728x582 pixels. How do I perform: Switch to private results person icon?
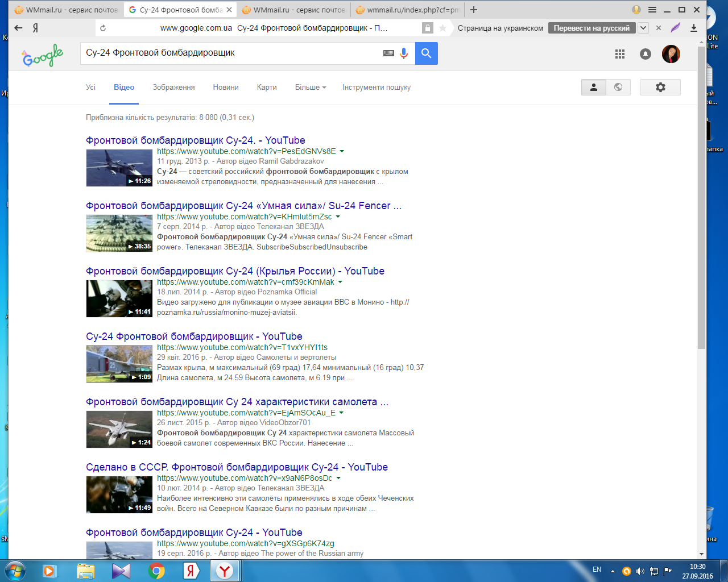[594, 87]
